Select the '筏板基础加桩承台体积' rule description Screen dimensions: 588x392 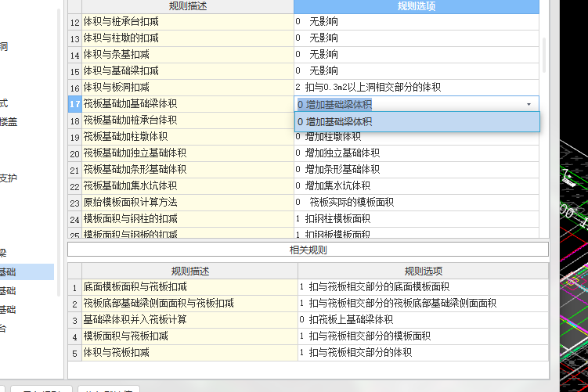187,120
